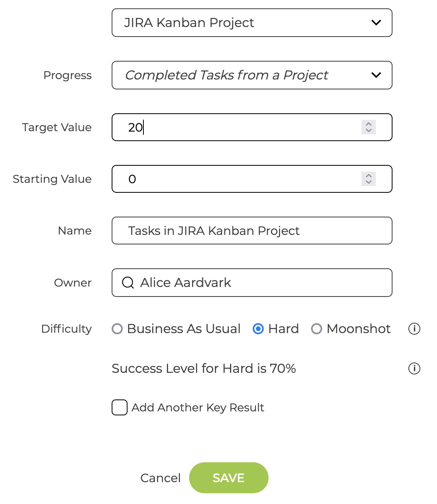This screenshot has height=504, width=437.
Task: Expand the Progress type dropdown
Action: point(252,75)
